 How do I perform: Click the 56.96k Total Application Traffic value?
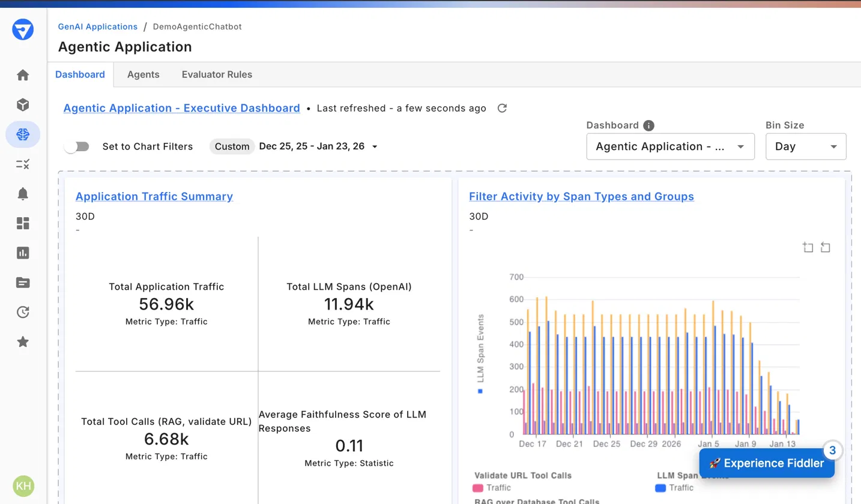pos(166,304)
